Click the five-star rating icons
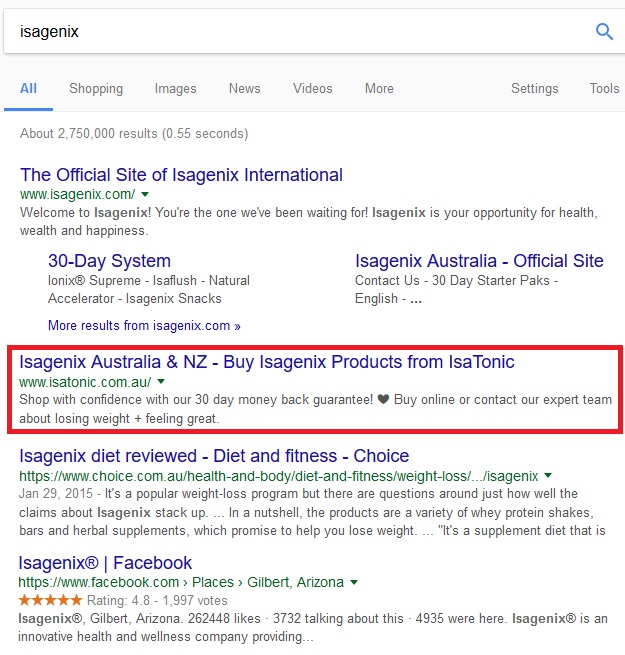 pos(50,601)
